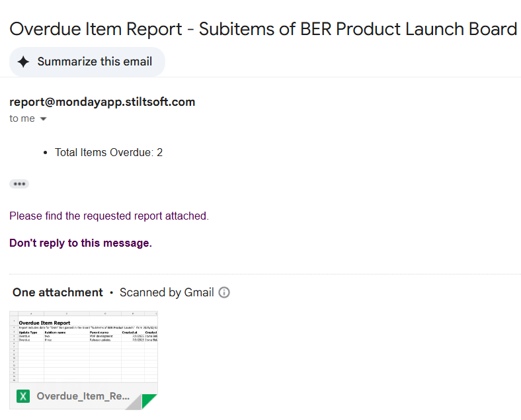Viewport: 521px width, 420px height.
Task: Click the "Summarize this email" label
Action: coord(95,62)
